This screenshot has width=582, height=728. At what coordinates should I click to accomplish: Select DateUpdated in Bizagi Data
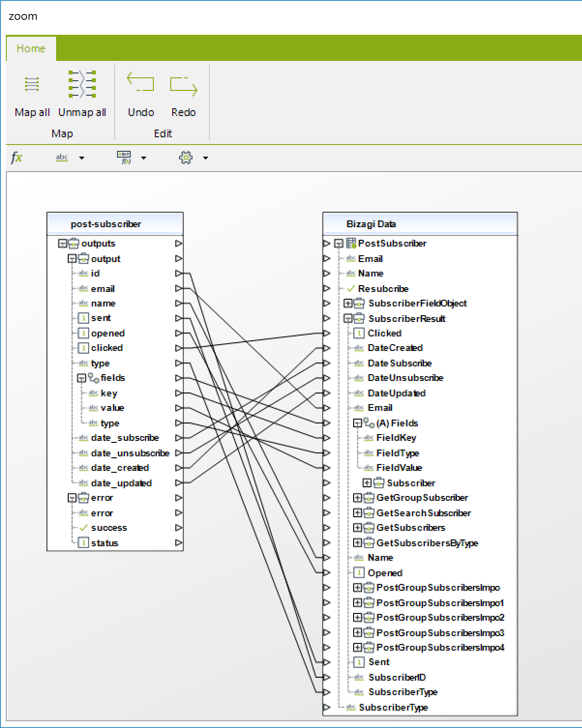[x=397, y=393]
